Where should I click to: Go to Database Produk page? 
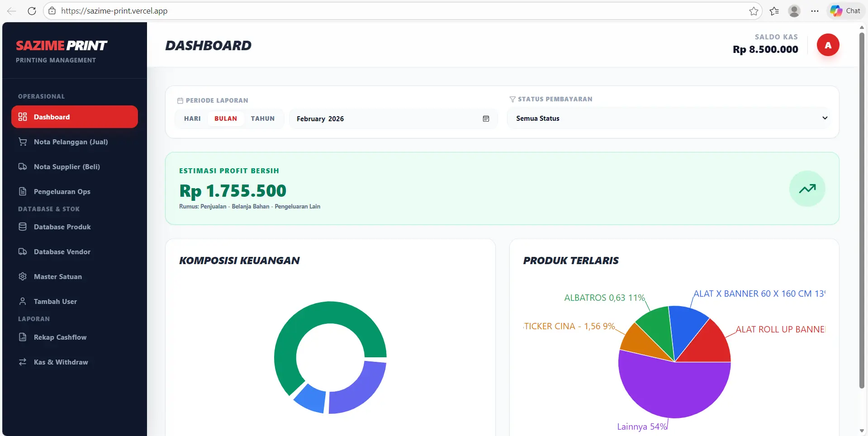(x=62, y=227)
